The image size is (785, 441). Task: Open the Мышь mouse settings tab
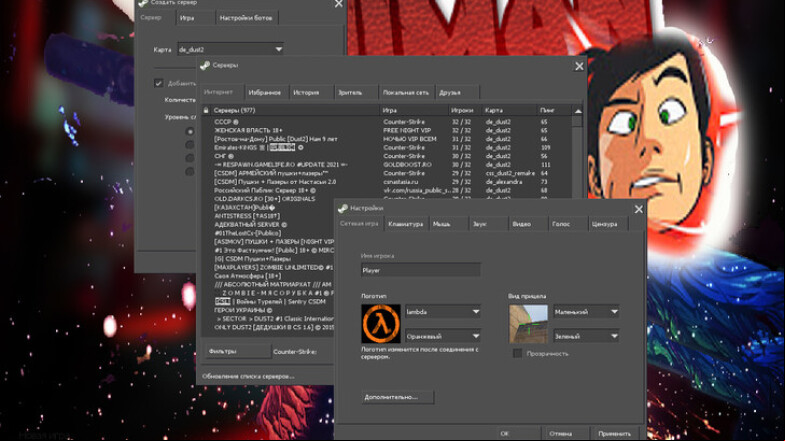click(448, 224)
